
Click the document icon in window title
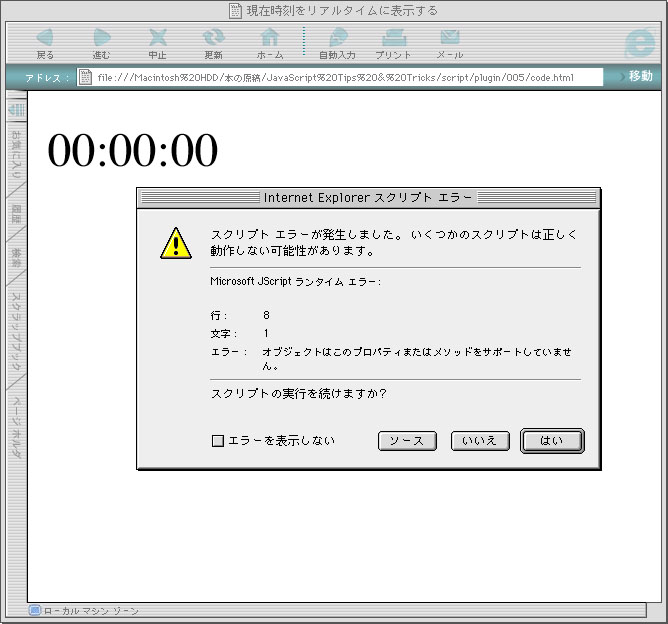click(x=235, y=11)
